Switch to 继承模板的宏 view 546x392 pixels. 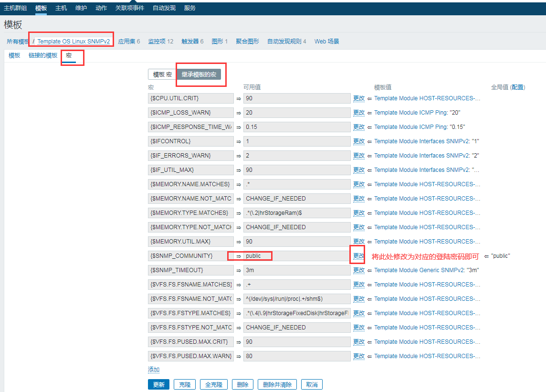(199, 74)
